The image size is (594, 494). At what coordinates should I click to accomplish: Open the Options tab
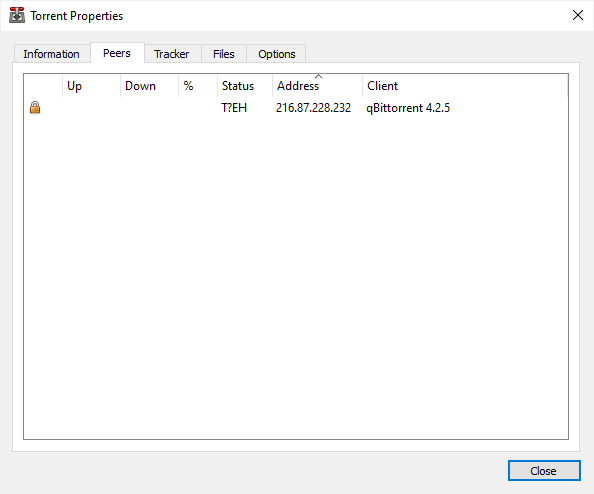coord(276,54)
